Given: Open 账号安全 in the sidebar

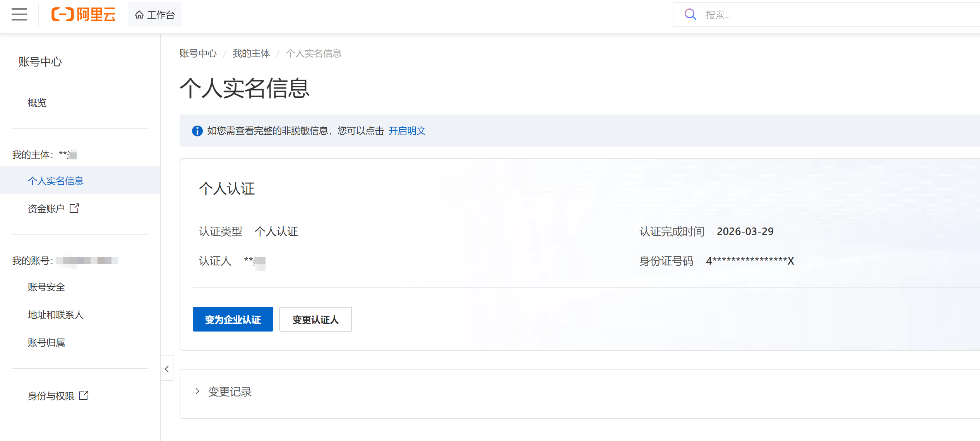Looking at the screenshot, I should [x=46, y=287].
